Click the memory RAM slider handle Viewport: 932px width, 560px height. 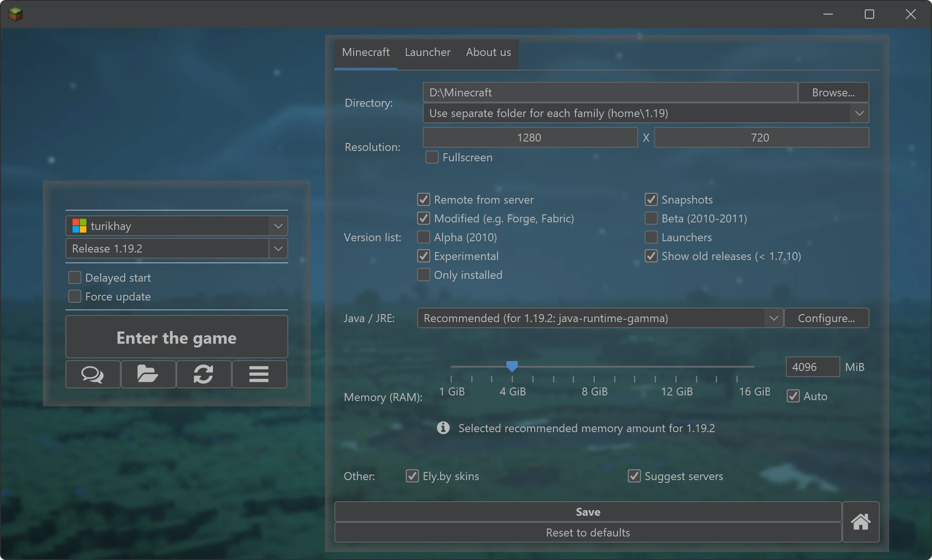(x=512, y=366)
